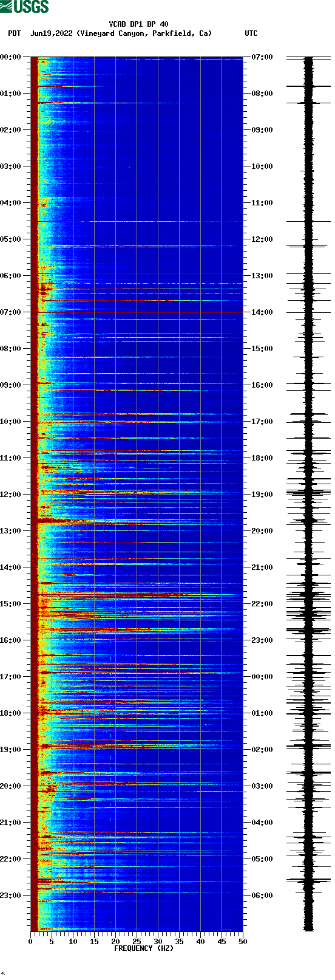Click the 40 Hz frequency tick label
This screenshot has width=335, height=980.
(x=200, y=942)
